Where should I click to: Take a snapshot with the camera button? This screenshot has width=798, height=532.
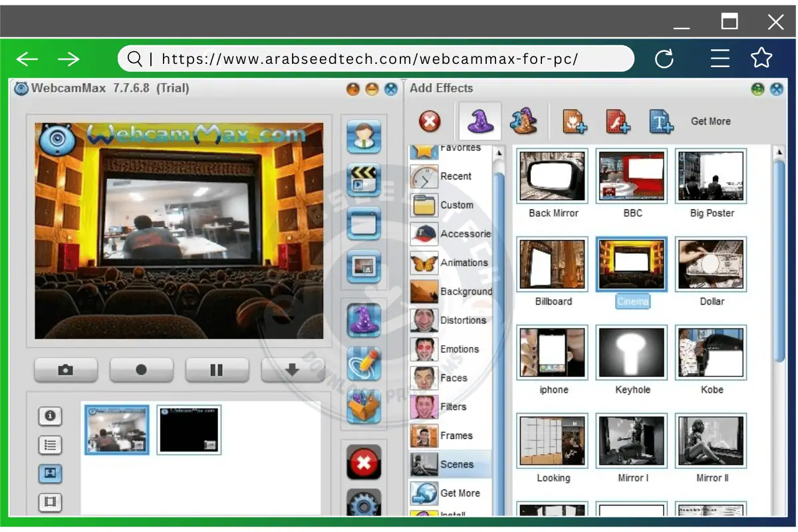[x=65, y=370]
